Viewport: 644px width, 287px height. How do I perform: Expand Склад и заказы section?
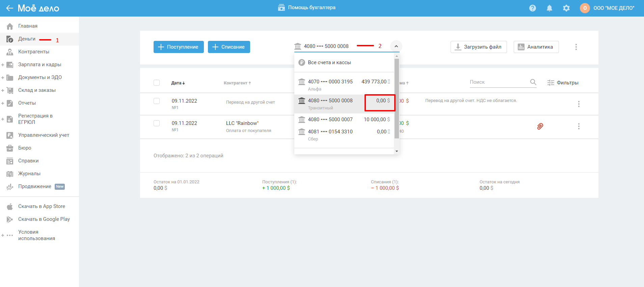tap(3, 90)
